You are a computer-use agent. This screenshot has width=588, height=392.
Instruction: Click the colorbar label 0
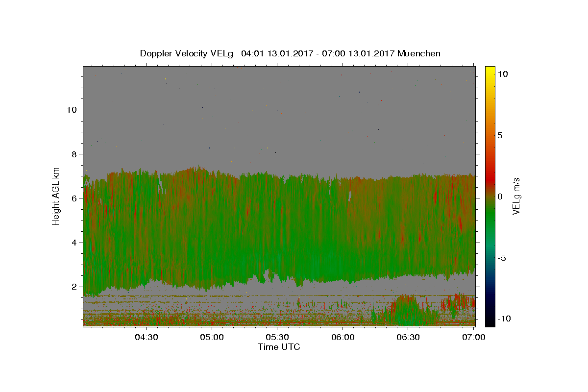tap(500, 196)
